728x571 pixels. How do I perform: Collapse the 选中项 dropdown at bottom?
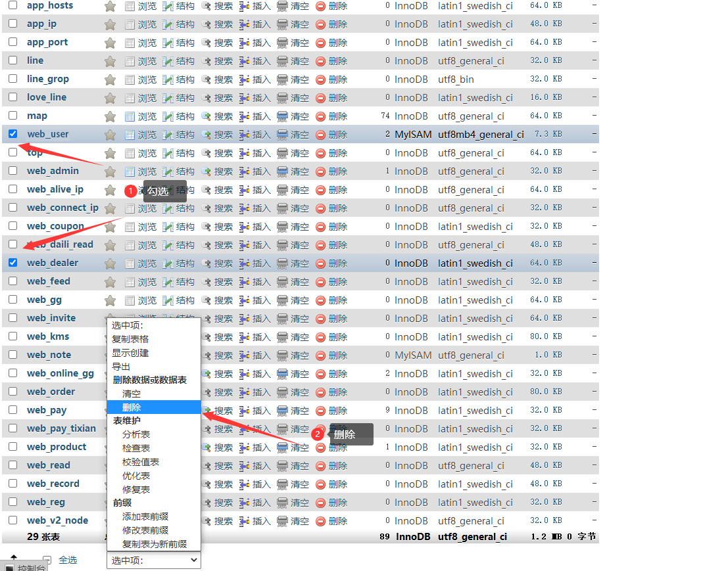[153, 560]
